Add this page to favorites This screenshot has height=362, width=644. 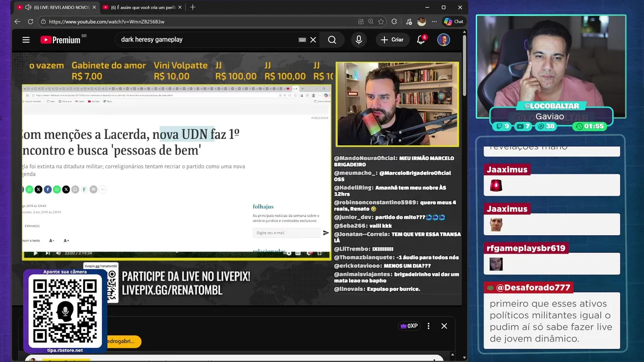pos(381,22)
